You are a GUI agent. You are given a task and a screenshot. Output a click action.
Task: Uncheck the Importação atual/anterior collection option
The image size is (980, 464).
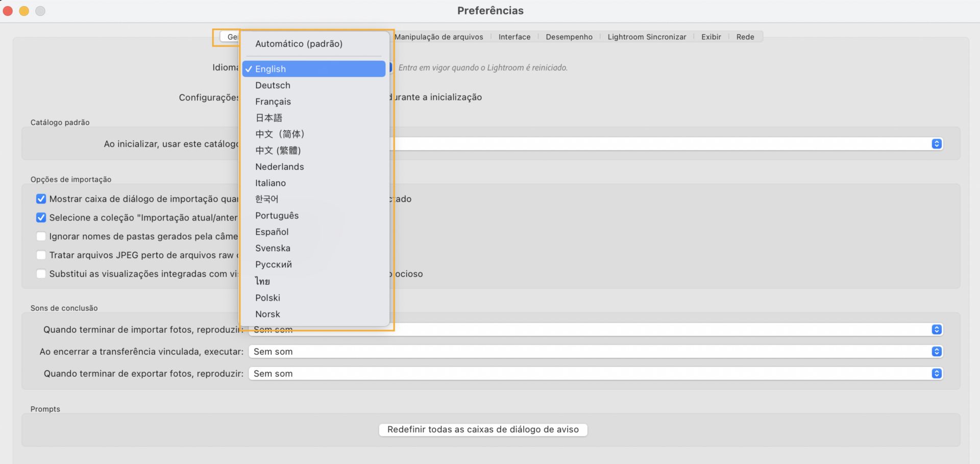pos(41,217)
